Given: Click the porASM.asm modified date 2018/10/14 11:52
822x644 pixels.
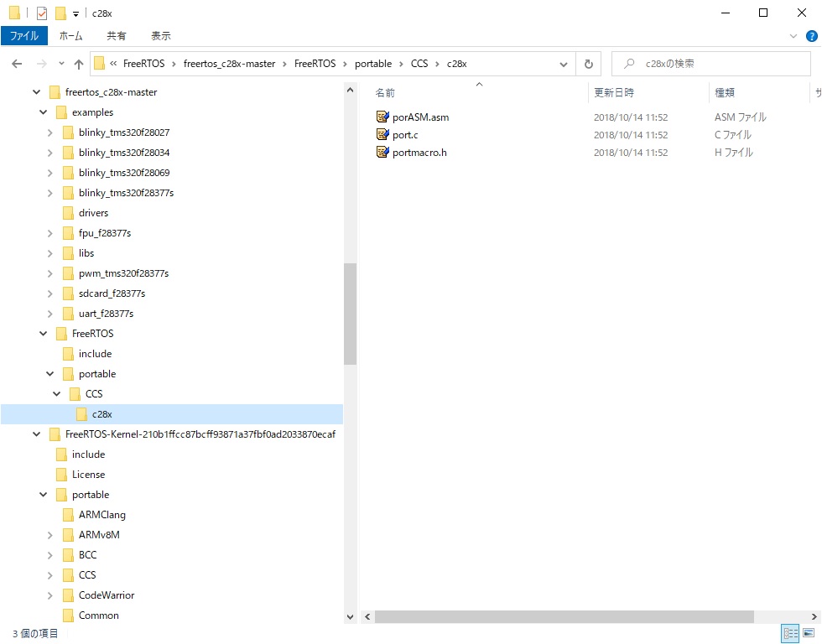Looking at the screenshot, I should pos(631,117).
